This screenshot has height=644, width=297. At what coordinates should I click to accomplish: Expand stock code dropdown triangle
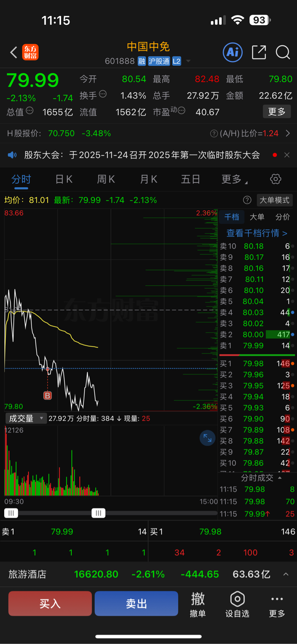[x=188, y=61]
